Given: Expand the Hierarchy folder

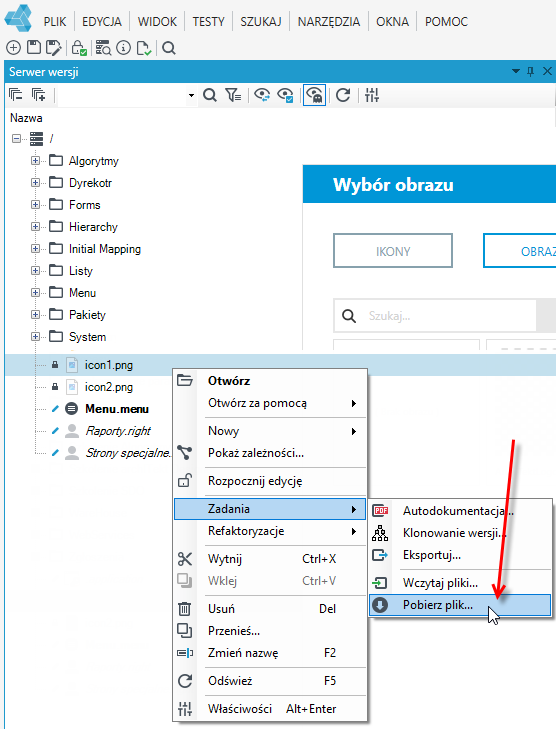Looking at the screenshot, I should click(x=35, y=226).
